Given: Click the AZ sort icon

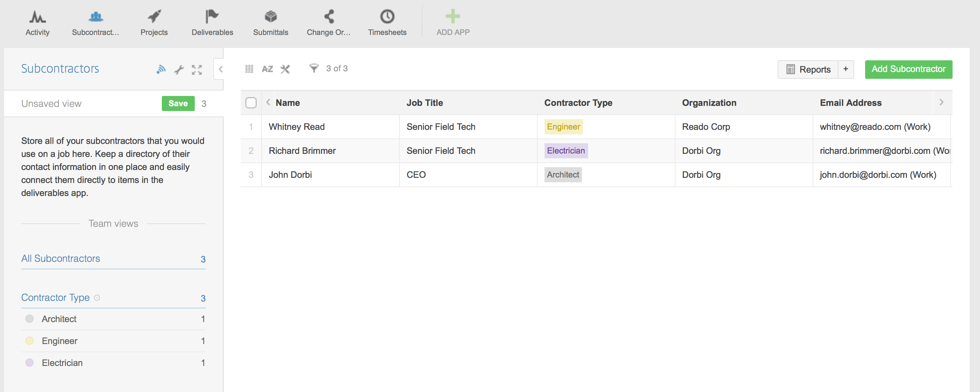Looking at the screenshot, I should [x=267, y=69].
